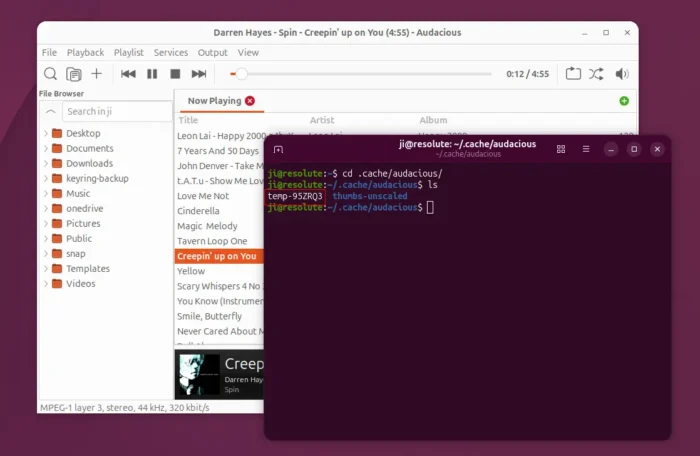Screen dimensions: 700x456
Task: Click the terminal tab overview grid icon
Action: coord(561,149)
